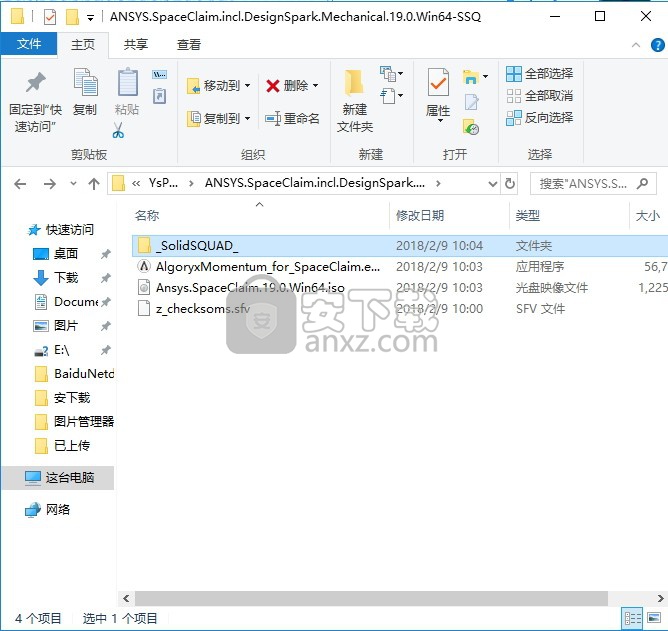Go back with the left arrow
This screenshot has width=668, height=631.
(20, 184)
